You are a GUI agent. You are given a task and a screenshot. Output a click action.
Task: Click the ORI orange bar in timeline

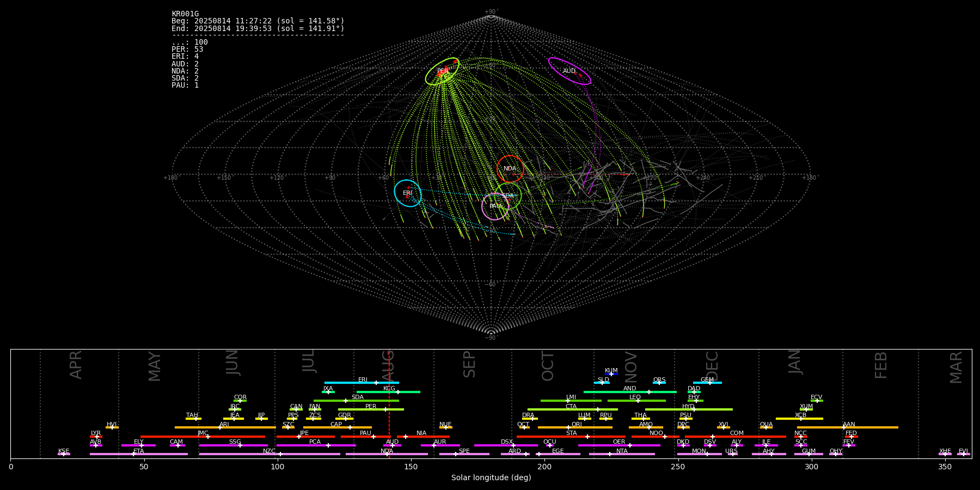(575, 427)
